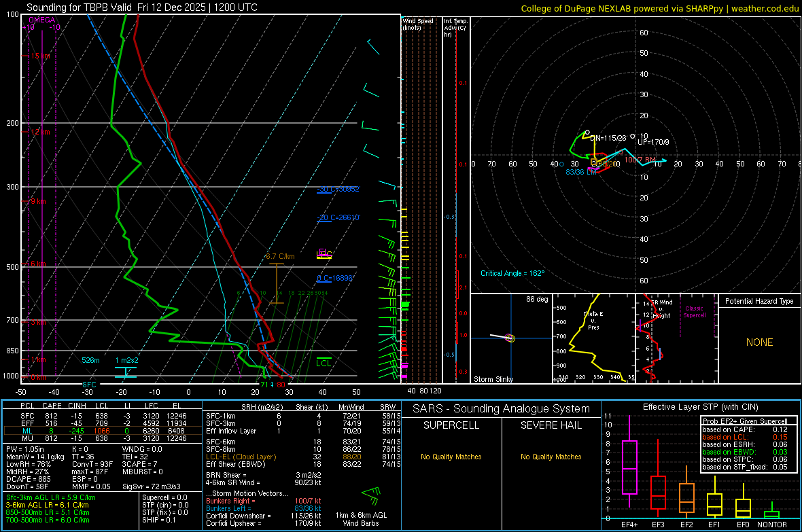This screenshot has height=532, width=802.
Task: Click the 1km & 6km AGL wind barb glyph
Action: point(372,495)
